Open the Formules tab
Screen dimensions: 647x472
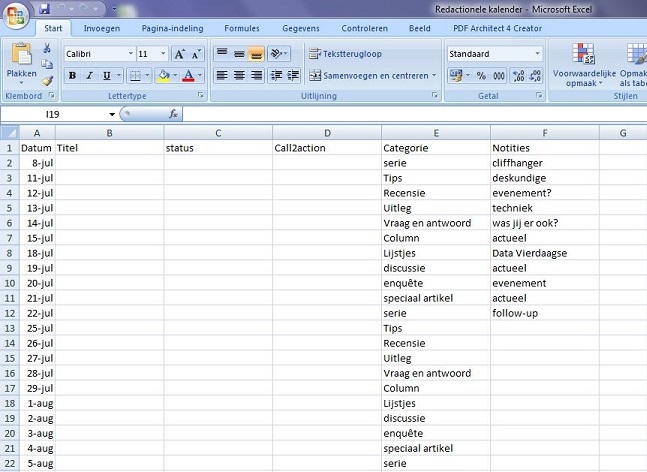point(242,28)
